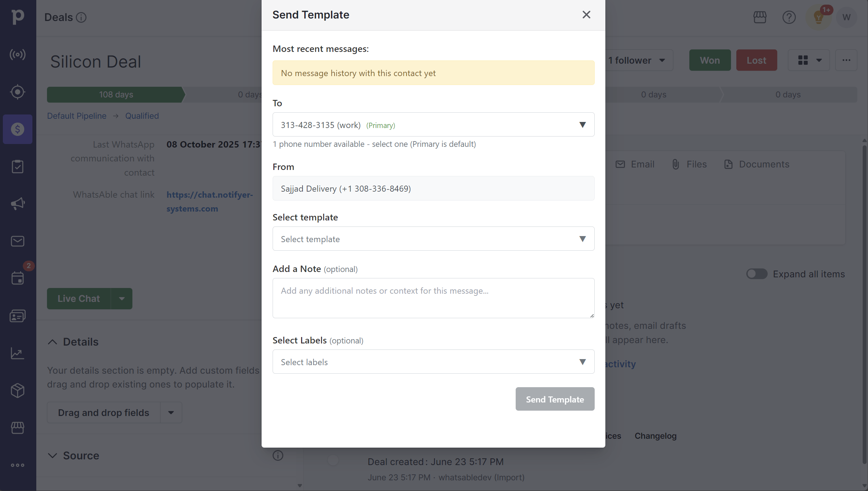This screenshot has height=491, width=868.
Task: Open Products box icon in sidebar
Action: (x=17, y=390)
